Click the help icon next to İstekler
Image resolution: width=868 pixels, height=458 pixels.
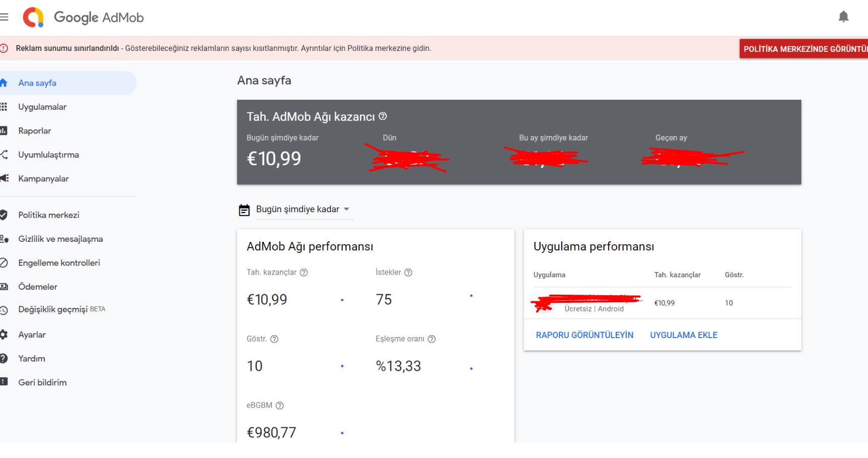408,273
